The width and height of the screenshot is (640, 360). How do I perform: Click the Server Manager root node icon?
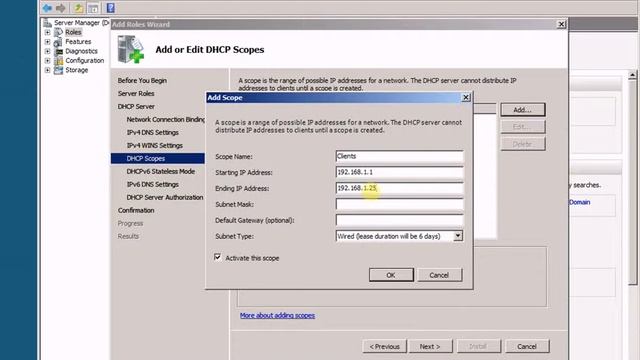click(x=48, y=23)
